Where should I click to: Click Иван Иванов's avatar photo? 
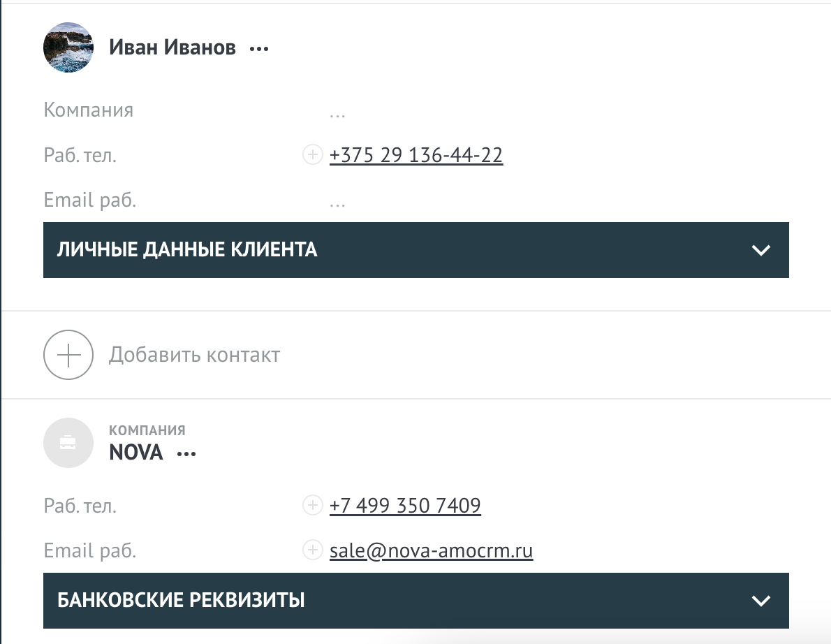point(68,47)
